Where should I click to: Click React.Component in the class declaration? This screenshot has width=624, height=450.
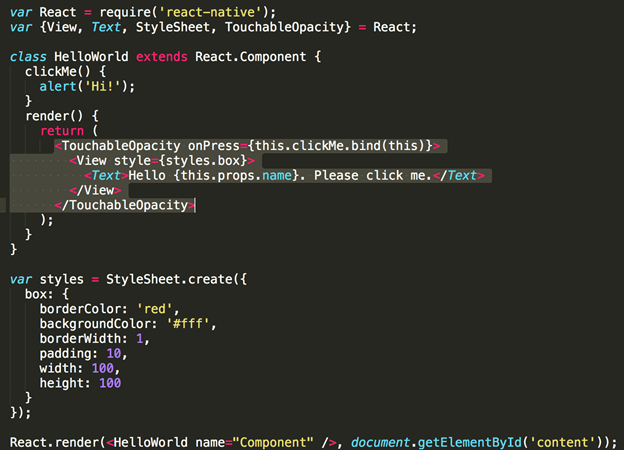click(x=250, y=56)
